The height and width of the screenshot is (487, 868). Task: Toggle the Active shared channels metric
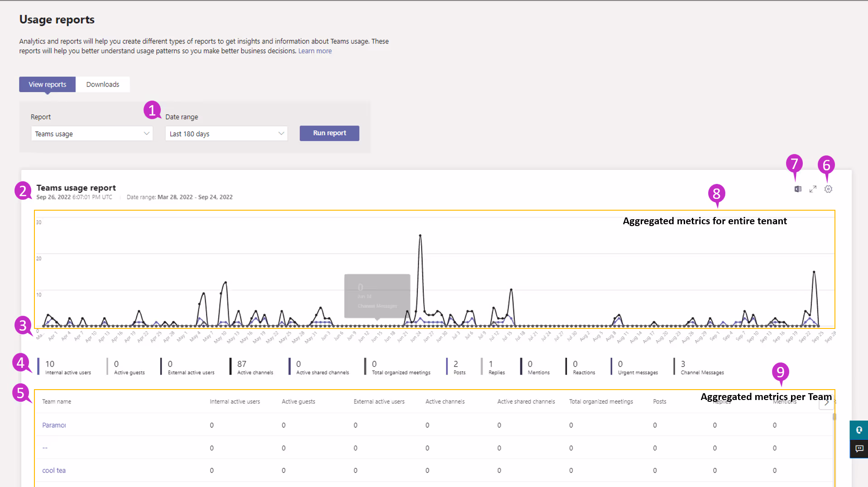(x=319, y=367)
